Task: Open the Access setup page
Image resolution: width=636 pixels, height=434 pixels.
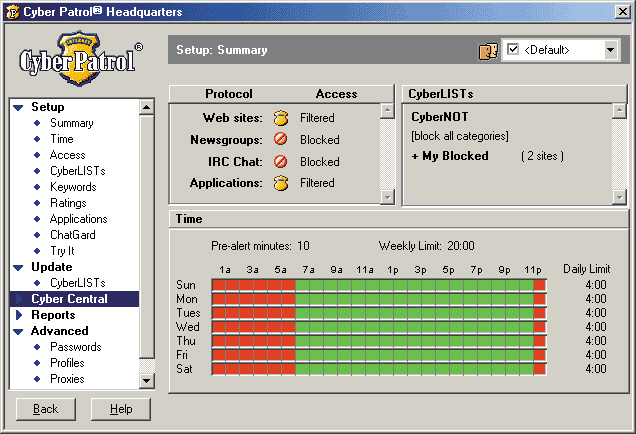Action: coord(67,155)
